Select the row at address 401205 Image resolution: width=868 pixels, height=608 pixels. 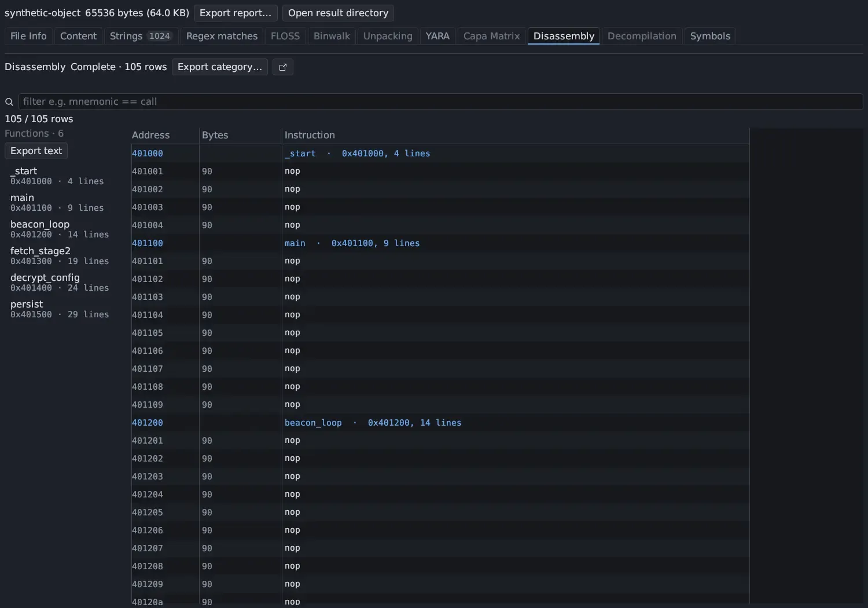pyautogui.click(x=440, y=512)
